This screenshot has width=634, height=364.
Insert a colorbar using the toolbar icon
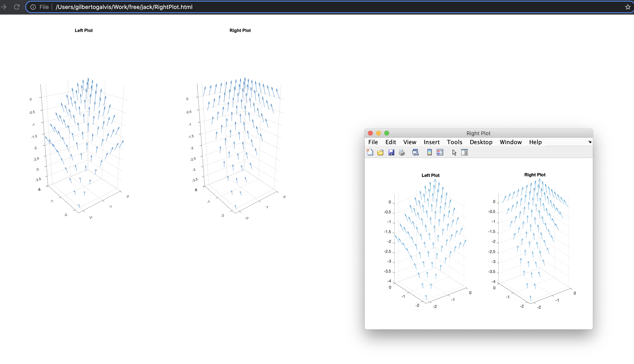(x=429, y=152)
